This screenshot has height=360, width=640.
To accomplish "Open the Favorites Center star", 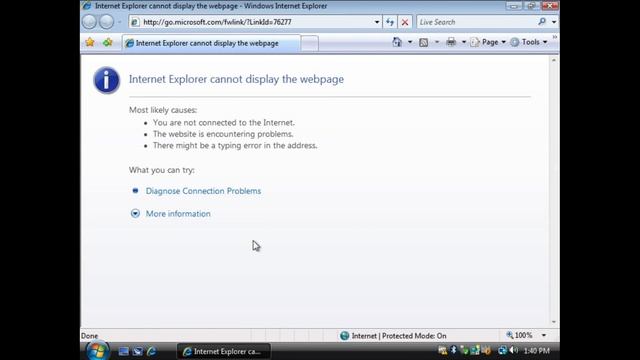I will (x=90, y=42).
